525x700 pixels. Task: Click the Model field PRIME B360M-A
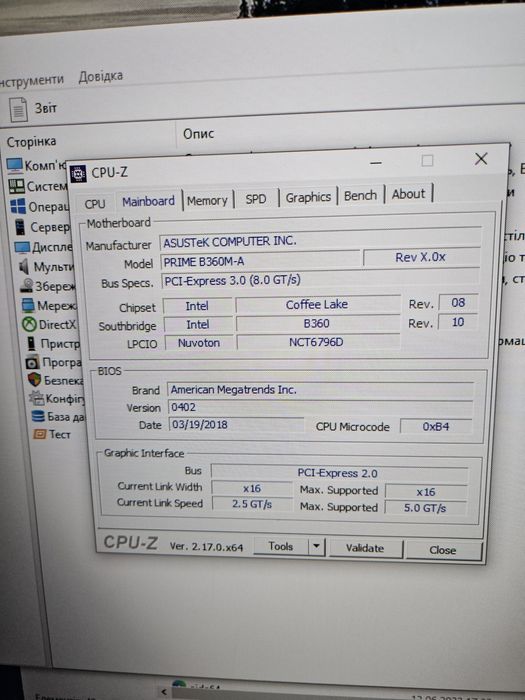point(260,261)
